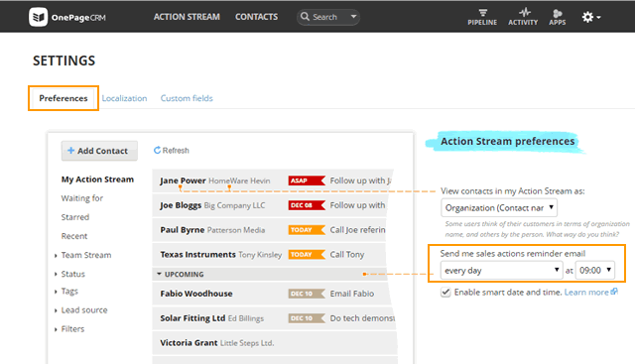Image resolution: width=635 pixels, height=364 pixels.
Task: Select Waiting for in sidebar
Action: 82,198
